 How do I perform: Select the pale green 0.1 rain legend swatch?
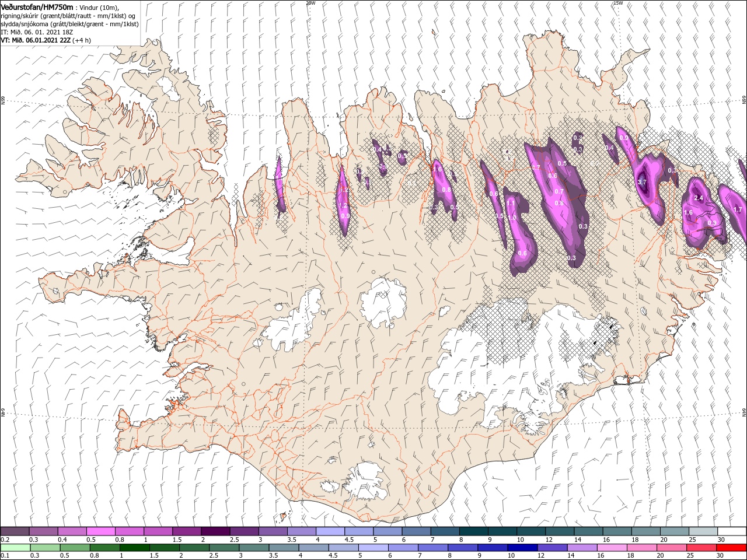tap(15, 548)
